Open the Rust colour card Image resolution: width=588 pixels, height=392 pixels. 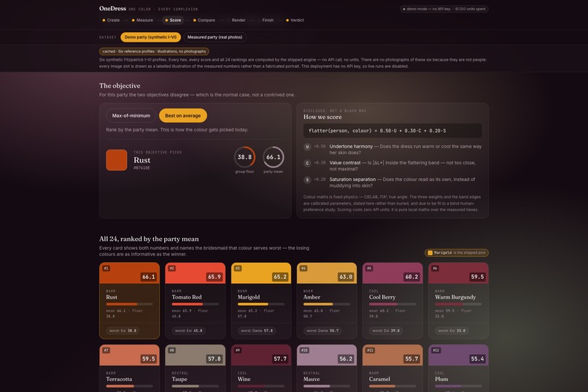point(129,301)
